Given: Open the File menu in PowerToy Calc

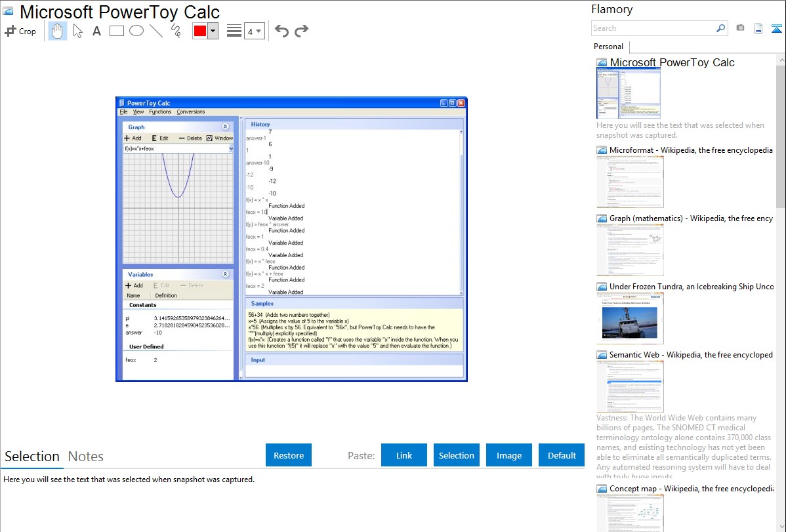Looking at the screenshot, I should point(124,112).
